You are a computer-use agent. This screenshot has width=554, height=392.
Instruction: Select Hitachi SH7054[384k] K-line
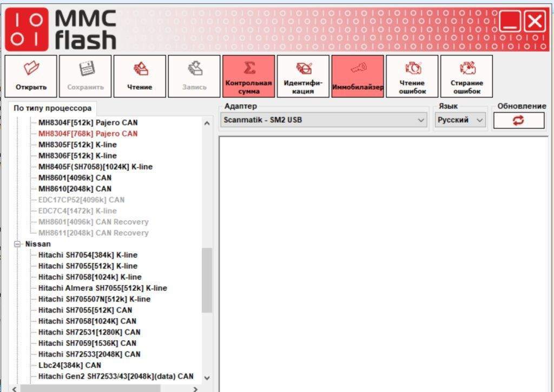click(88, 255)
